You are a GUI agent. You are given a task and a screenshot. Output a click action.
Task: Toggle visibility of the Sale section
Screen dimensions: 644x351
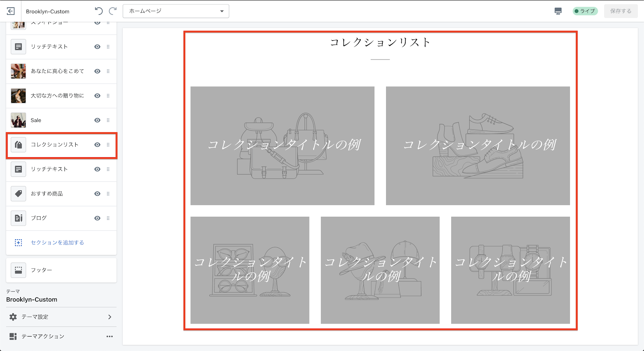click(97, 120)
